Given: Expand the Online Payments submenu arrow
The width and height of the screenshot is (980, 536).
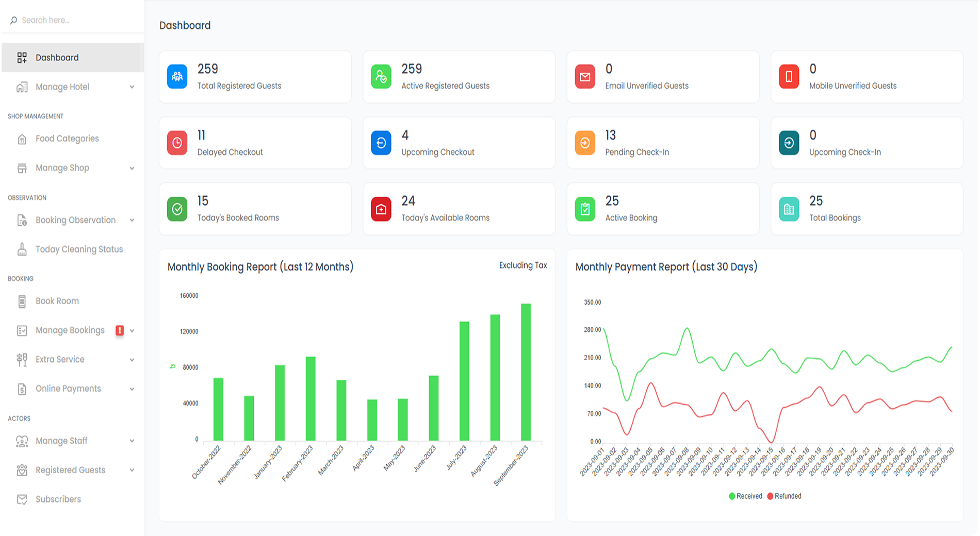Looking at the screenshot, I should pos(132,389).
